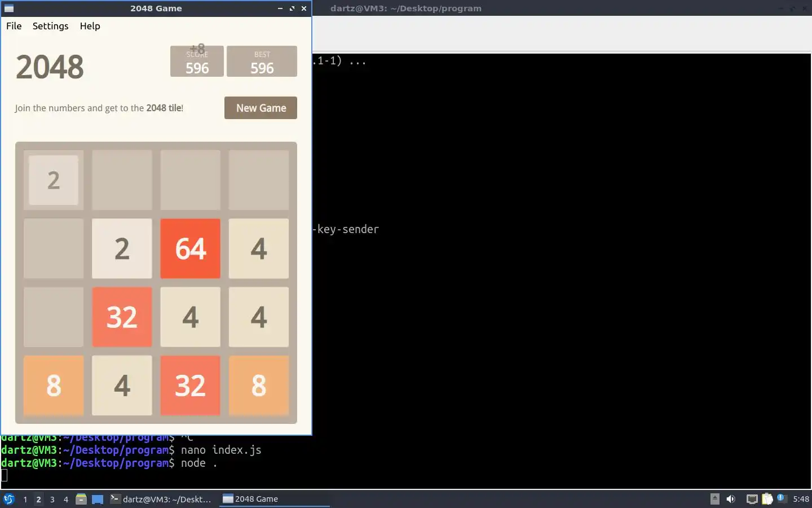Click the 4 tile right of the 64 tile
Viewport: 812px width, 508px height.
point(259,248)
